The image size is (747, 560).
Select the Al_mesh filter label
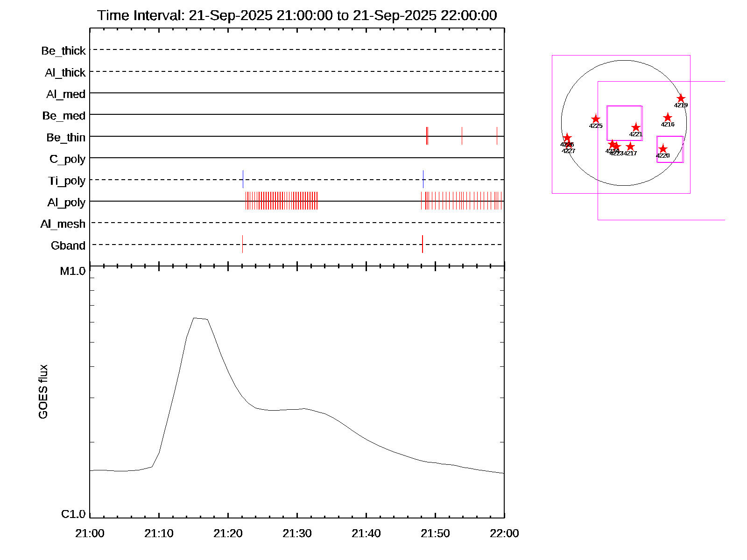click(x=63, y=224)
